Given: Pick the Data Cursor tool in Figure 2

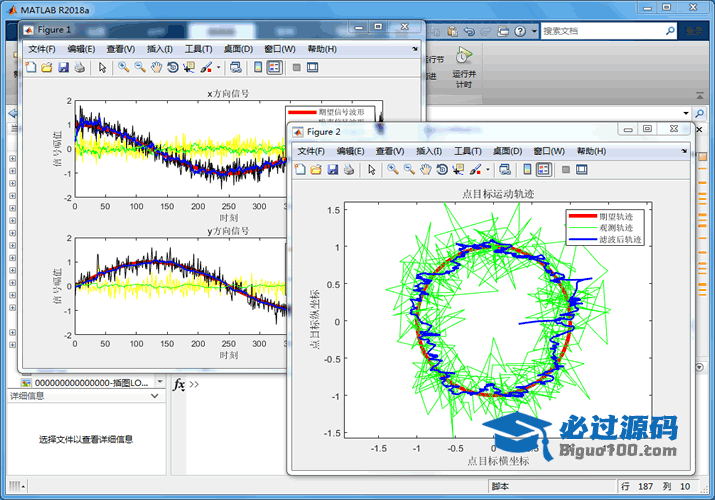Looking at the screenshot, I should pyautogui.click(x=459, y=170).
